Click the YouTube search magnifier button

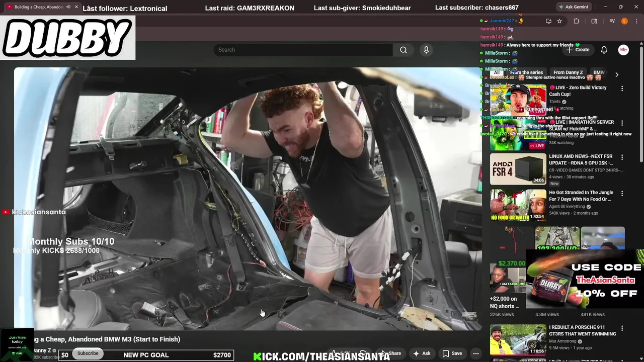click(x=404, y=50)
